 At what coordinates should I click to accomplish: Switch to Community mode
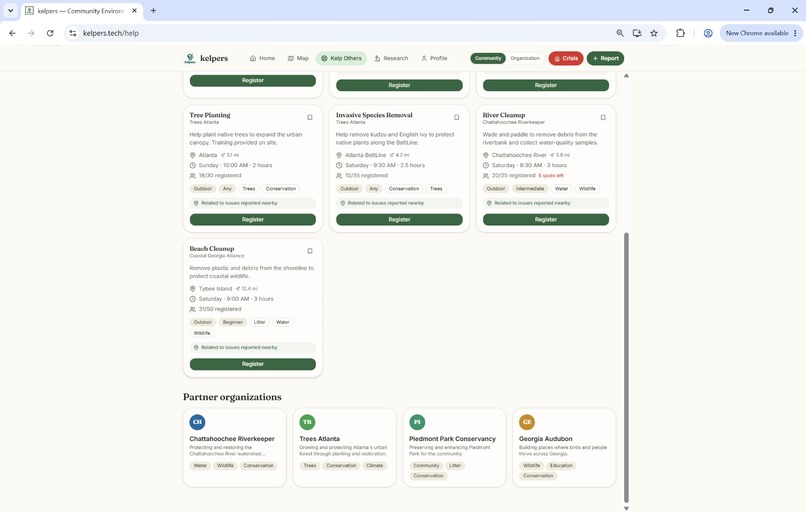coord(488,58)
